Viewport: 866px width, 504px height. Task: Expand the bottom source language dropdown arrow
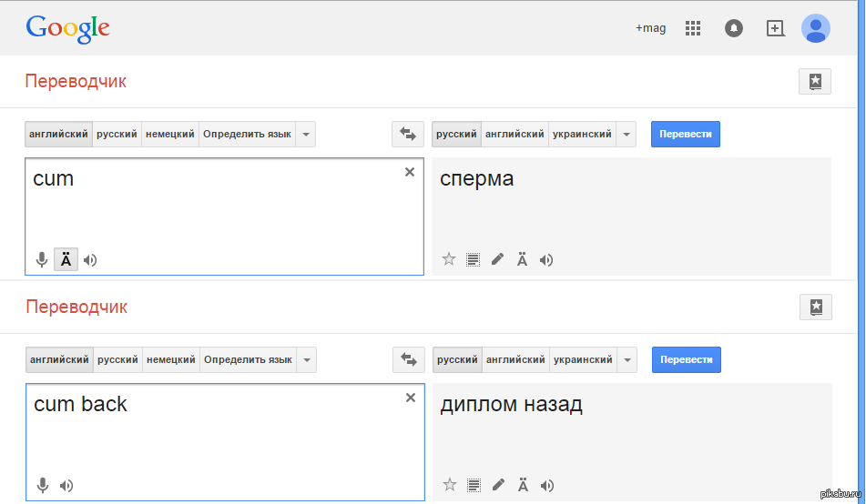coord(307,360)
